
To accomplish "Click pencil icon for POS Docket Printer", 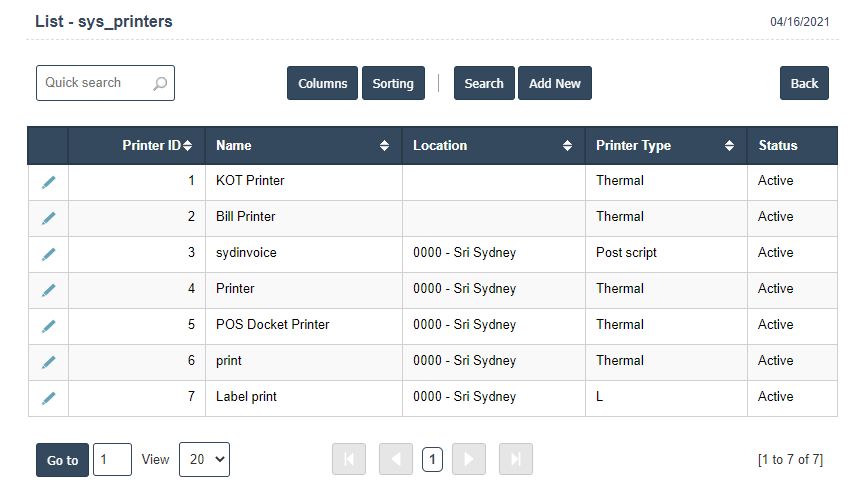I will click(48, 326).
